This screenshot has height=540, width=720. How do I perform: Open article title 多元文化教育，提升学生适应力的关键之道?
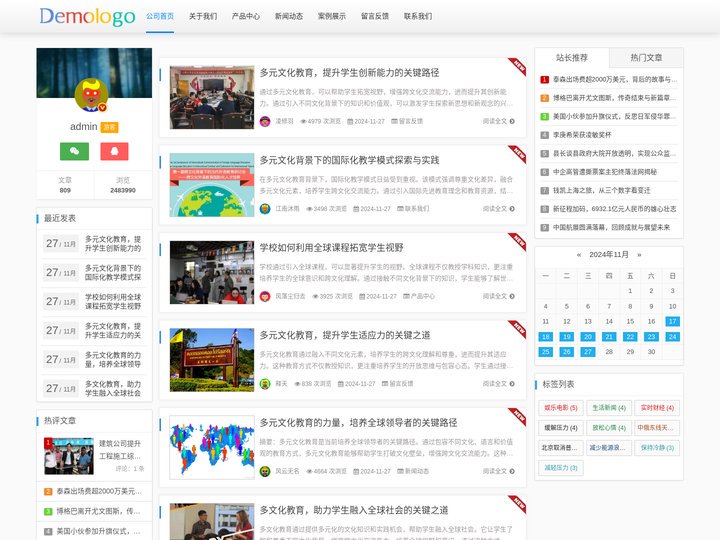345,335
